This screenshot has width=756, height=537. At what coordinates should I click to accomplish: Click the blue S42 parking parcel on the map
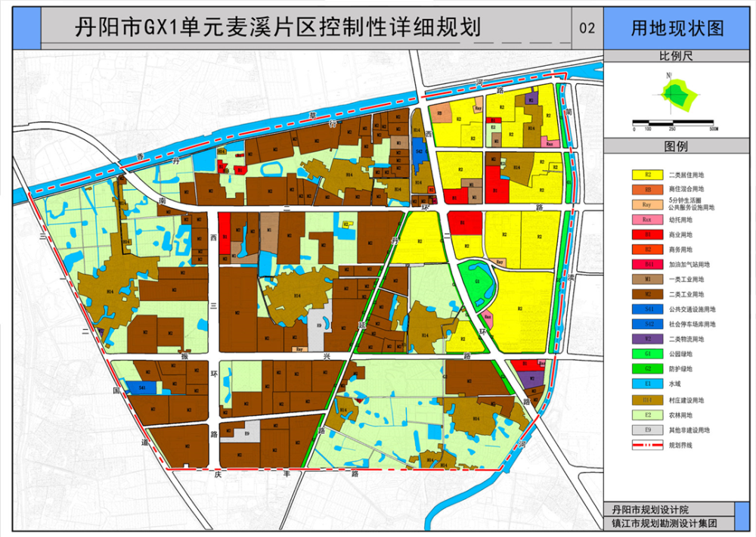tap(420, 154)
